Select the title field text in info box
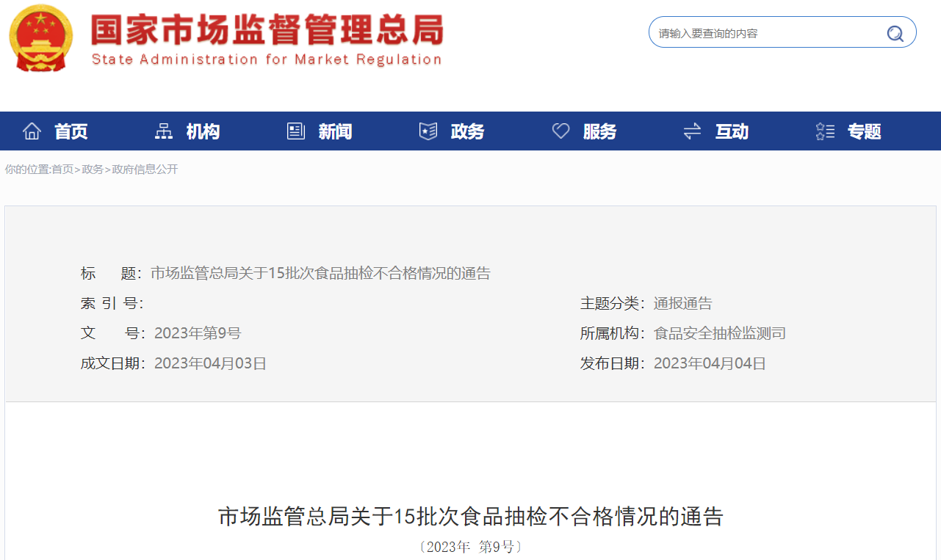Image resolution: width=941 pixels, height=560 pixels. [x=320, y=274]
